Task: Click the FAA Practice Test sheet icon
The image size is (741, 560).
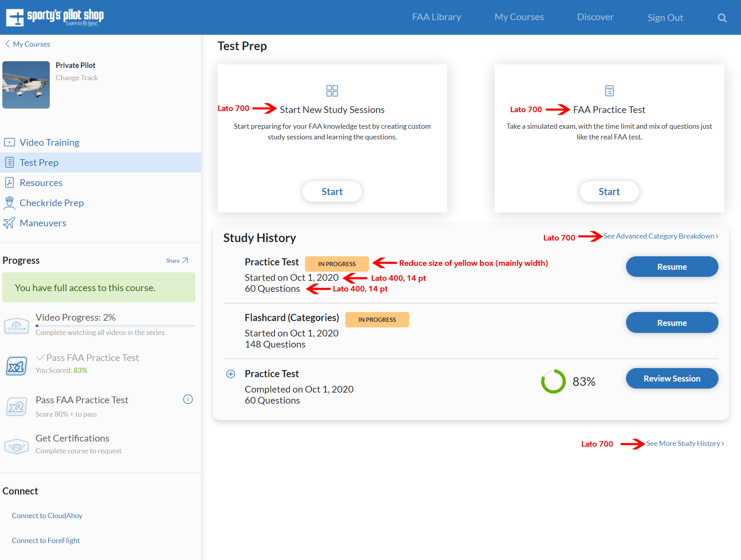Action: [x=609, y=91]
